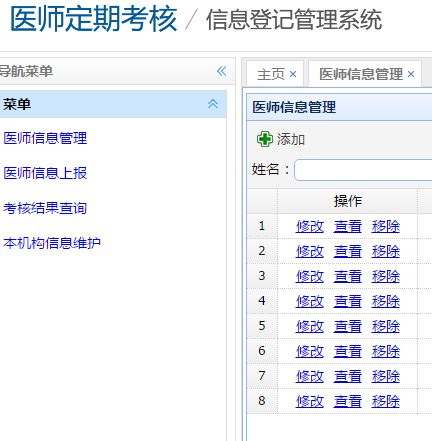Open 医师信息上报 menu link

point(45,173)
